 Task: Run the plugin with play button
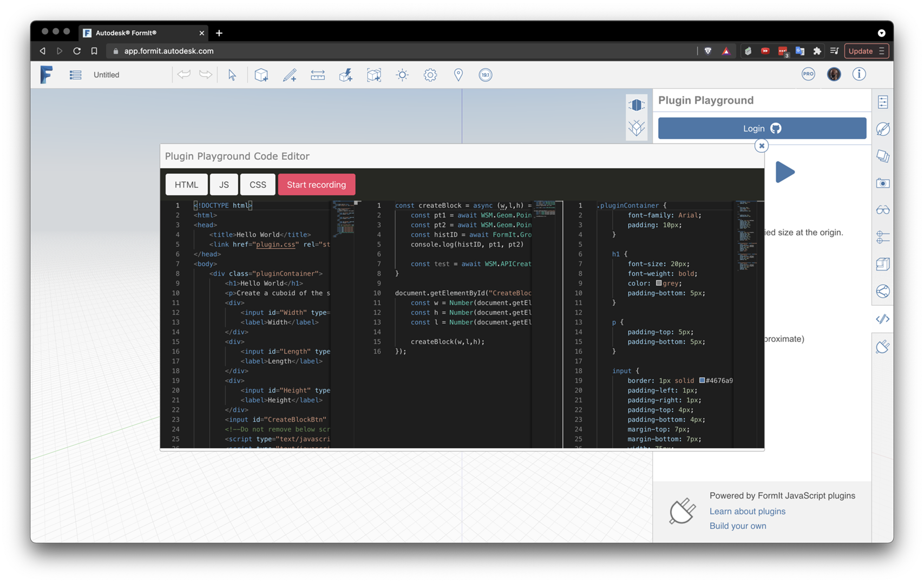(784, 172)
